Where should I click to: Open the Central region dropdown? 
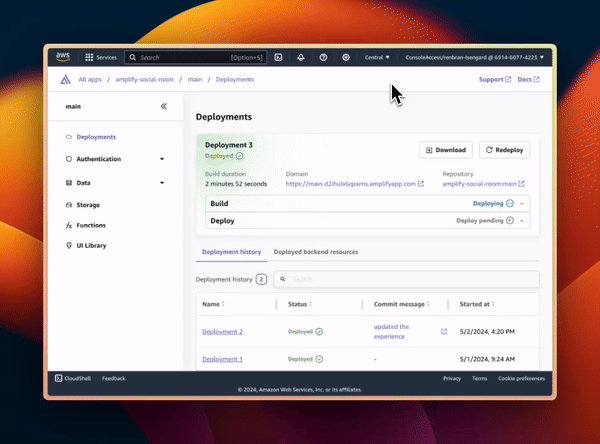[x=377, y=57]
